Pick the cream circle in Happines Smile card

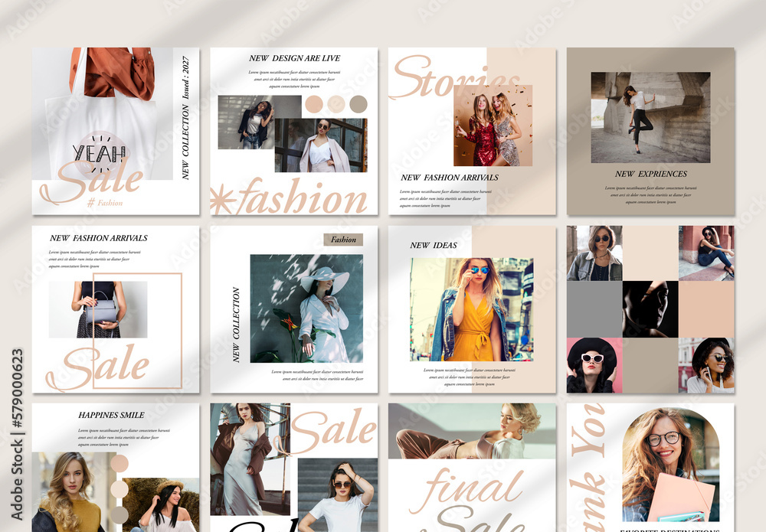pyautogui.click(x=119, y=488)
